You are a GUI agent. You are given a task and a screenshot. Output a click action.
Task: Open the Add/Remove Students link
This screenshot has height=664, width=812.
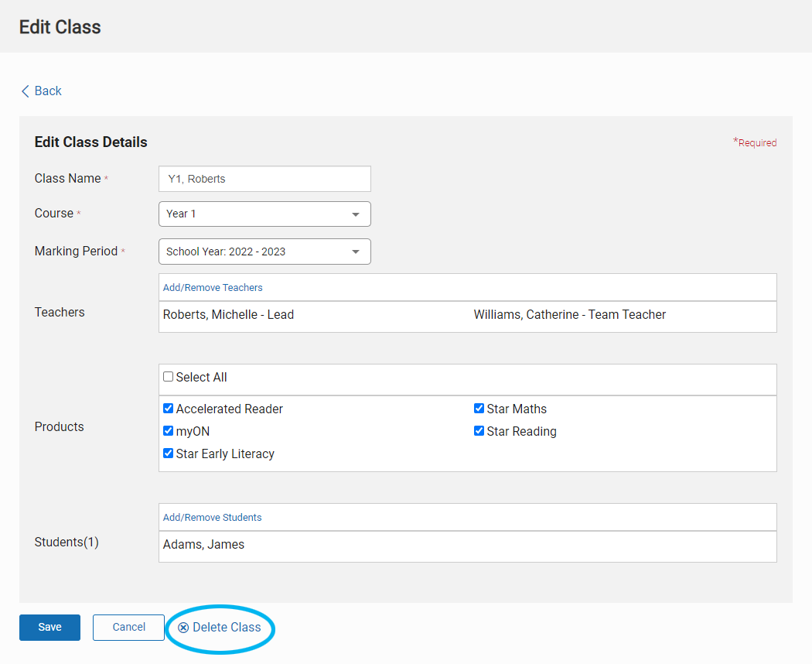tap(213, 517)
